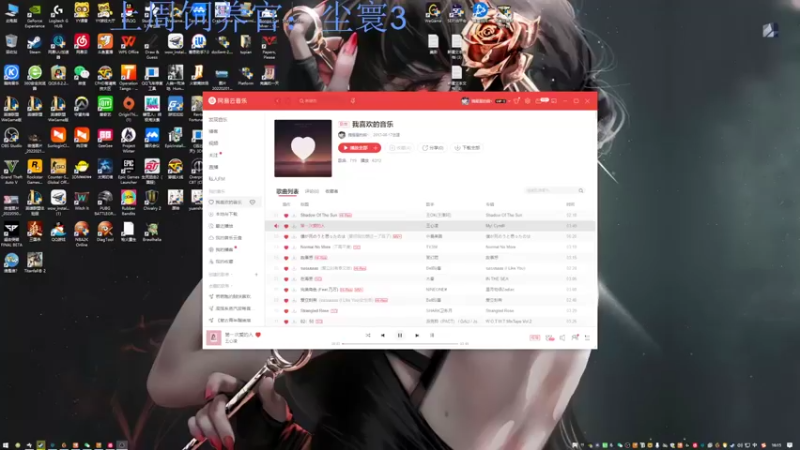Click the Windows Start button

pyautogui.click(x=6, y=445)
